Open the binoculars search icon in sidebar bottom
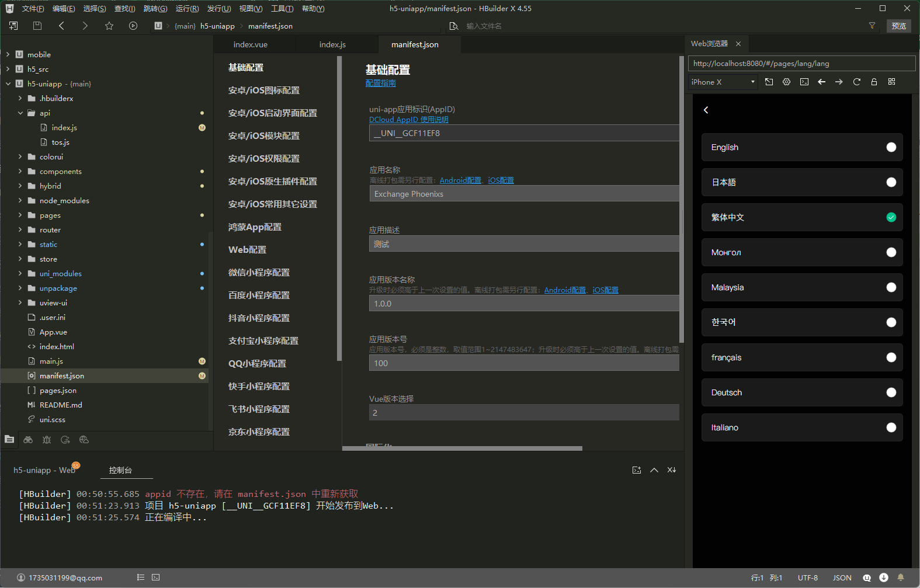Viewport: 920px width, 588px height. (28, 440)
